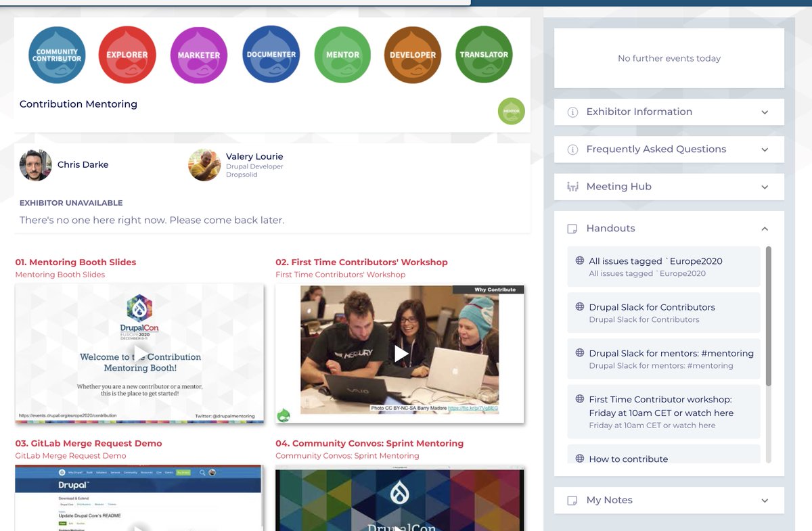812x531 pixels.
Task: Click the Valery Lourie name
Action: click(x=254, y=156)
